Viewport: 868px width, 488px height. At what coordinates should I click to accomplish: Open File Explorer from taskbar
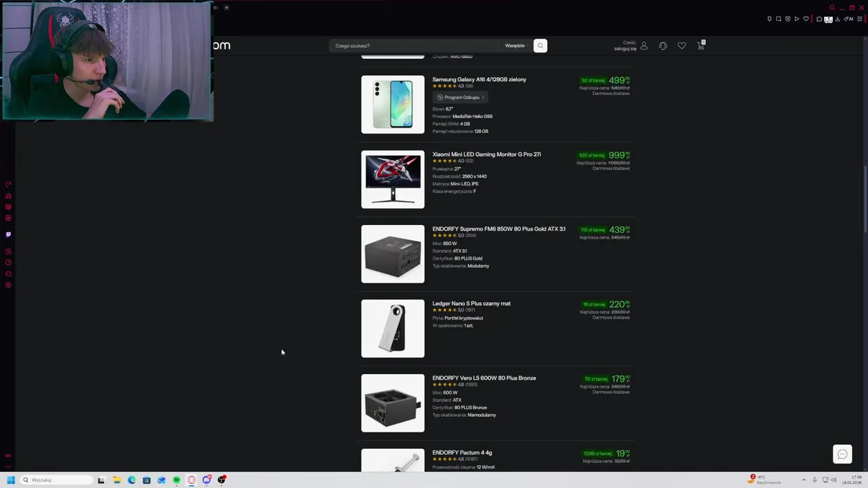tap(117, 480)
